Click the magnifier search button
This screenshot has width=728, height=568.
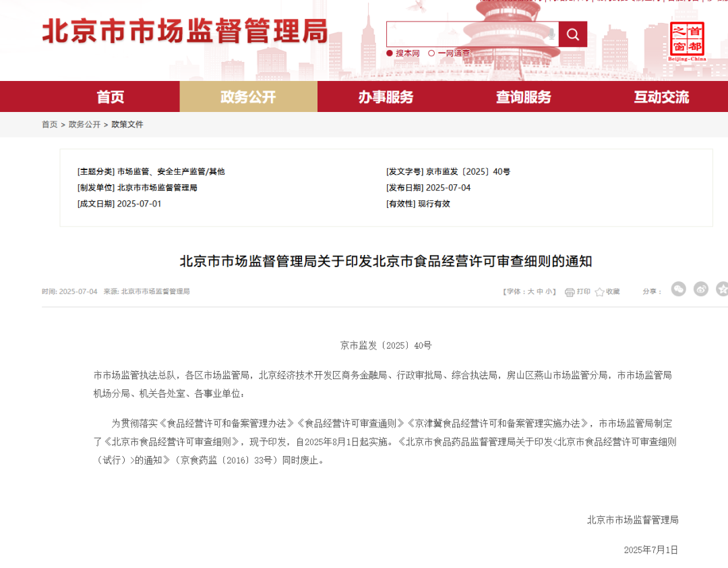coord(572,34)
